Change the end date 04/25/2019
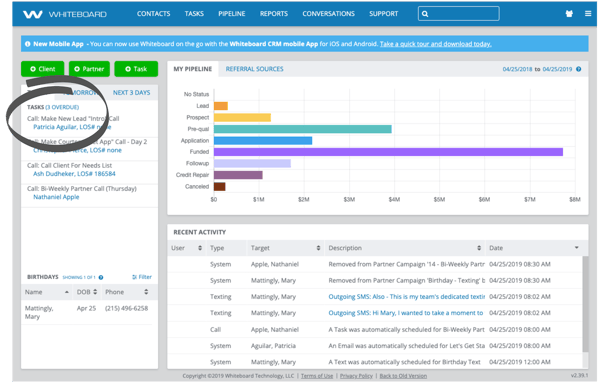 point(557,69)
